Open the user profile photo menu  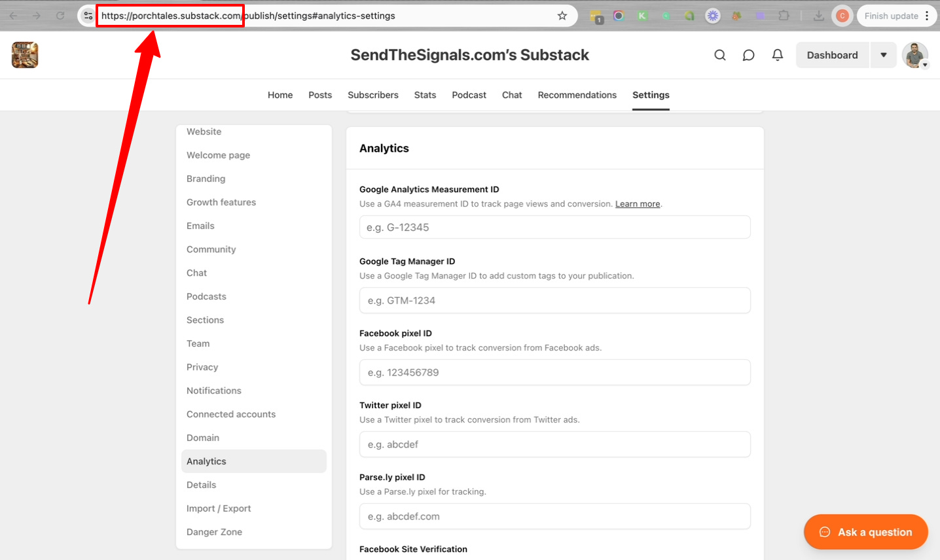[x=915, y=55]
